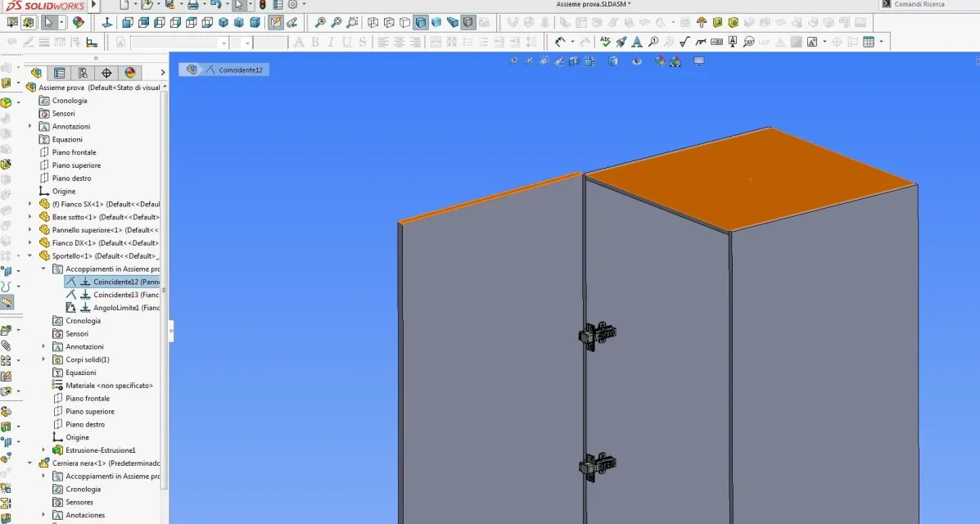Viewport: 980px width, 524px height.
Task: Switch to the PropertyManager tab
Action: [60, 73]
